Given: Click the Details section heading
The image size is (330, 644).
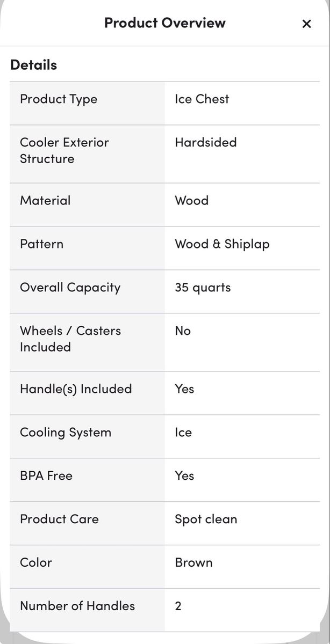Looking at the screenshot, I should point(33,65).
